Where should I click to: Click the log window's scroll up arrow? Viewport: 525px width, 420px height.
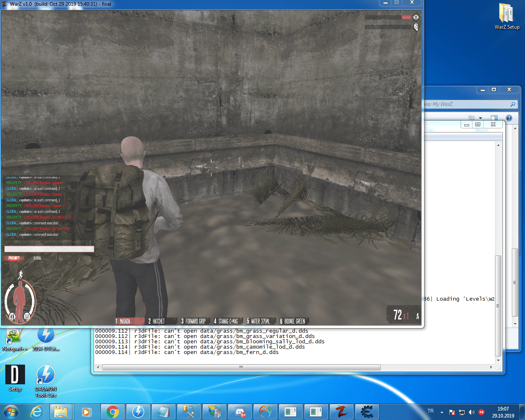click(x=498, y=145)
